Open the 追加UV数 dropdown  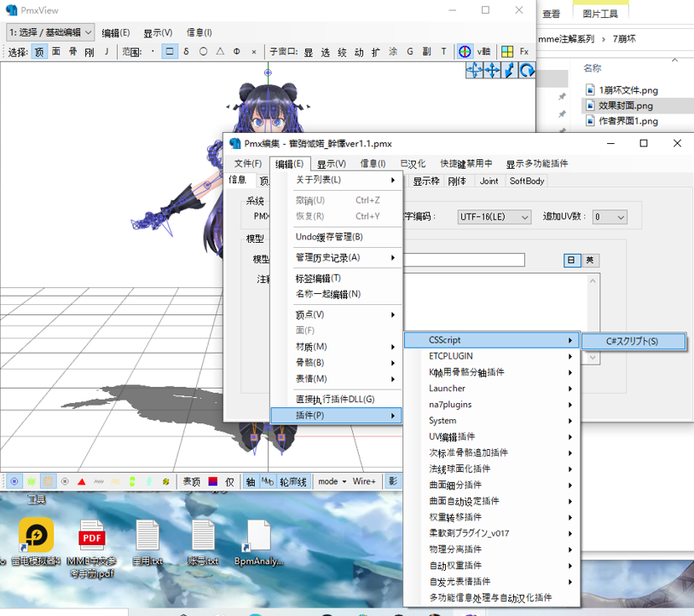pos(610,217)
